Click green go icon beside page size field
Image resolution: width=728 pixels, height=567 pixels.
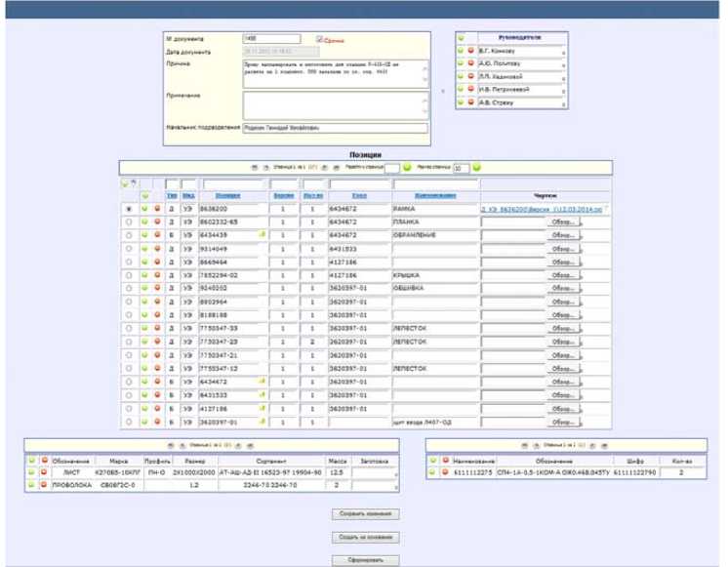(x=477, y=168)
